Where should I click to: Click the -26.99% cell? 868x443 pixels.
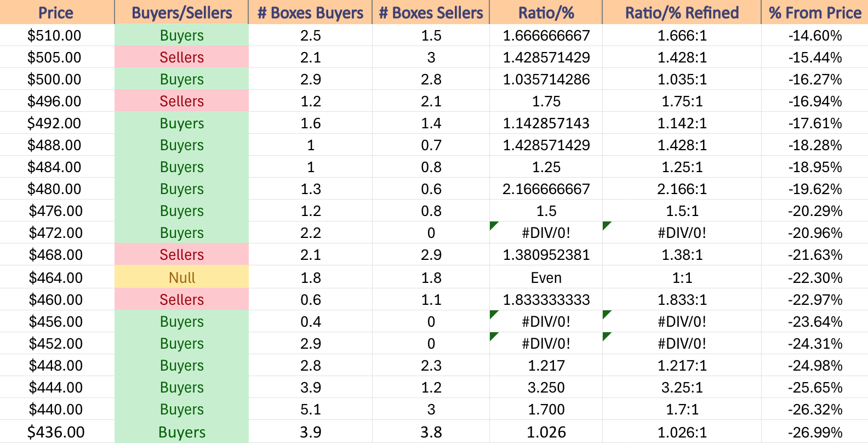tap(815, 432)
